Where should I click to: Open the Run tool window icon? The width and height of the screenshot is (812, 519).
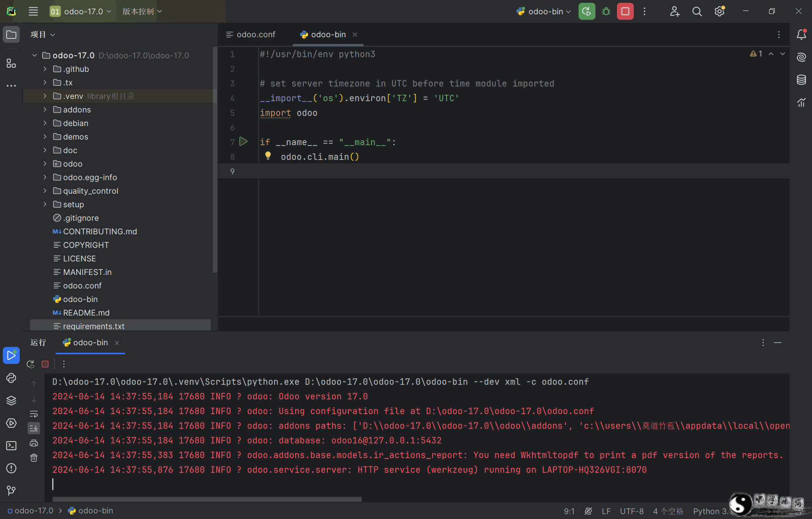click(11, 355)
